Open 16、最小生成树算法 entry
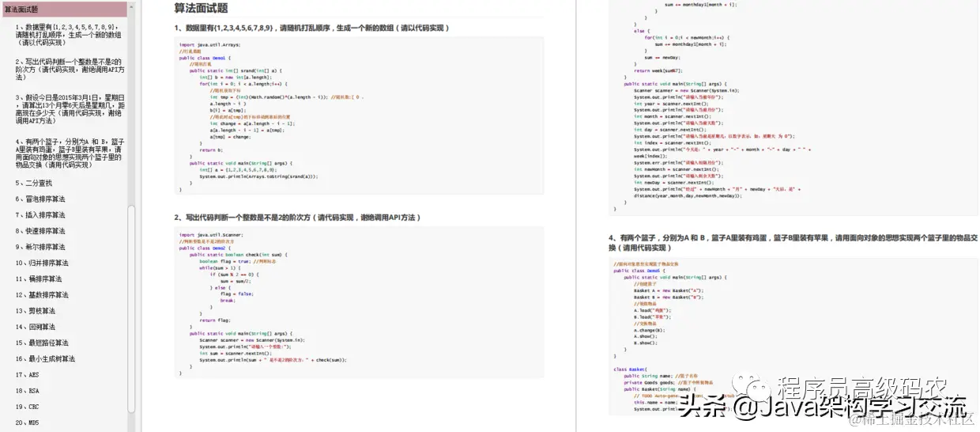This screenshot has width=980, height=432. pos(46,358)
